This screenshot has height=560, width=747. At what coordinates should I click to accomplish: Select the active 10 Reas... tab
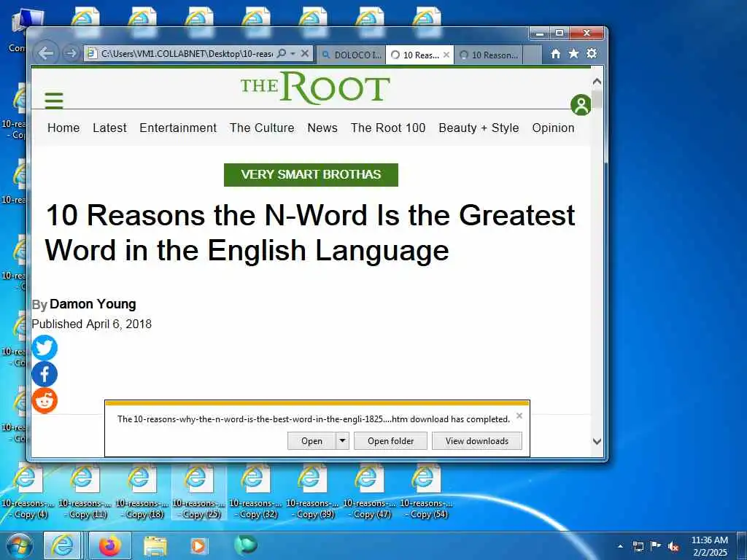415,55
